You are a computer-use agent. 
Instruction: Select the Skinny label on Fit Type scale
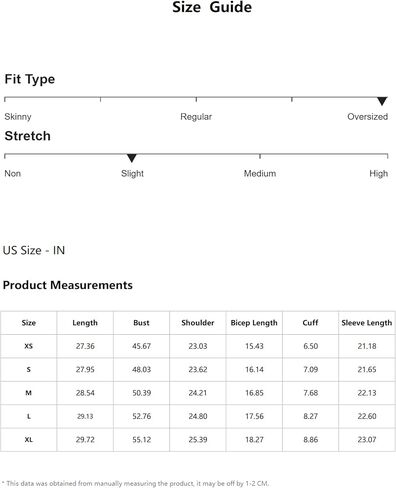tap(18, 117)
